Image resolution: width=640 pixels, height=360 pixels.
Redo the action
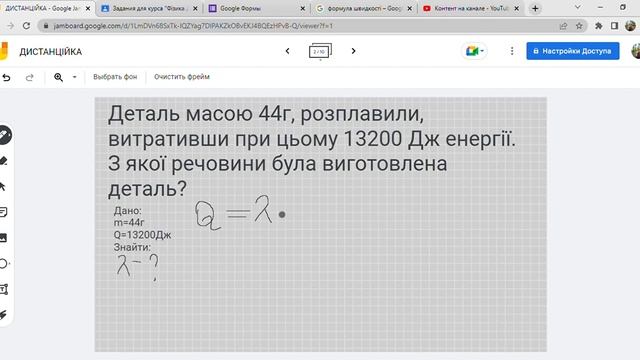click(x=29, y=77)
